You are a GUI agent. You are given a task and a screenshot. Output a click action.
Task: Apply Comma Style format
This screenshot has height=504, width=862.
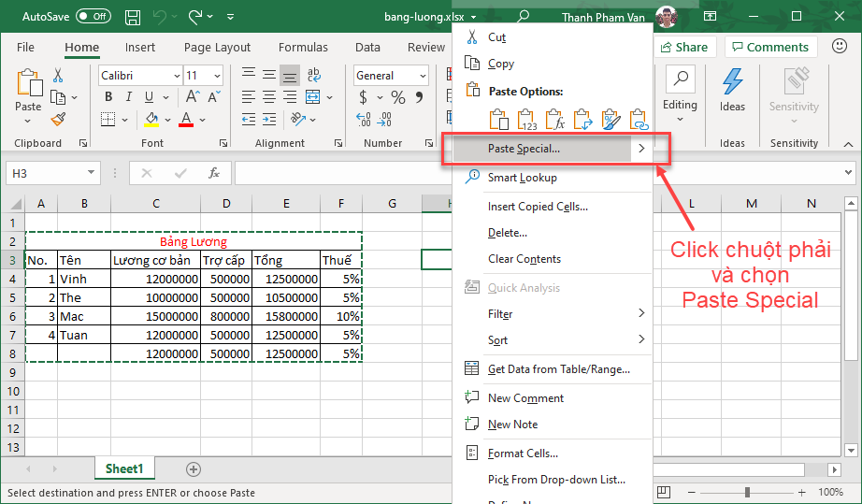pyautogui.click(x=420, y=98)
